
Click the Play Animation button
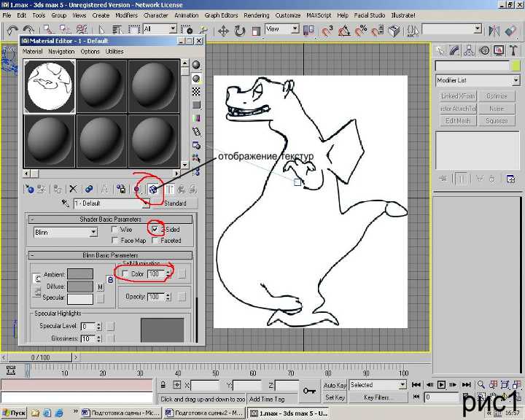[x=442, y=385]
